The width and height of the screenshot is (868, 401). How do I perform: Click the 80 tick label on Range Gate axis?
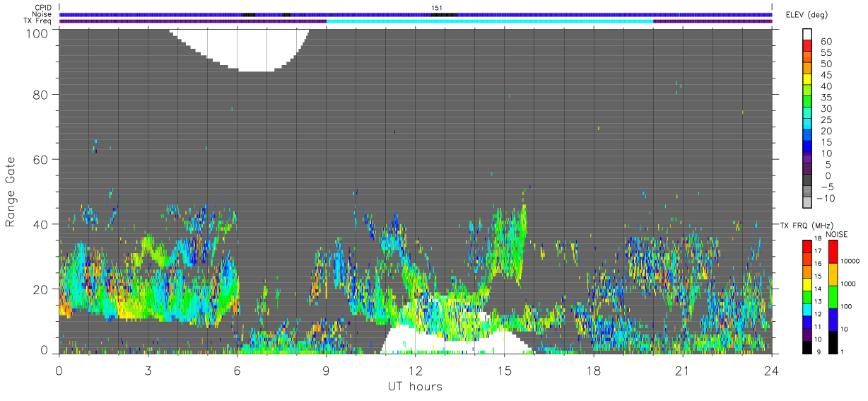40,94
